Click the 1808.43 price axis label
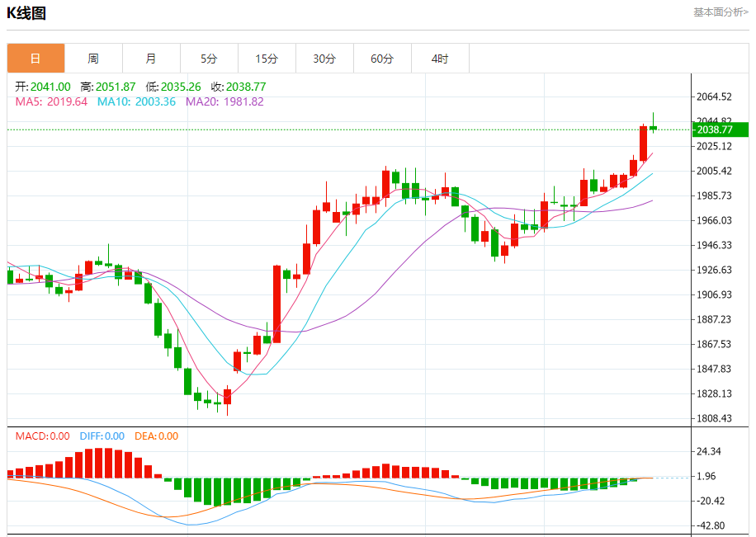The image size is (756, 537). pos(714,418)
